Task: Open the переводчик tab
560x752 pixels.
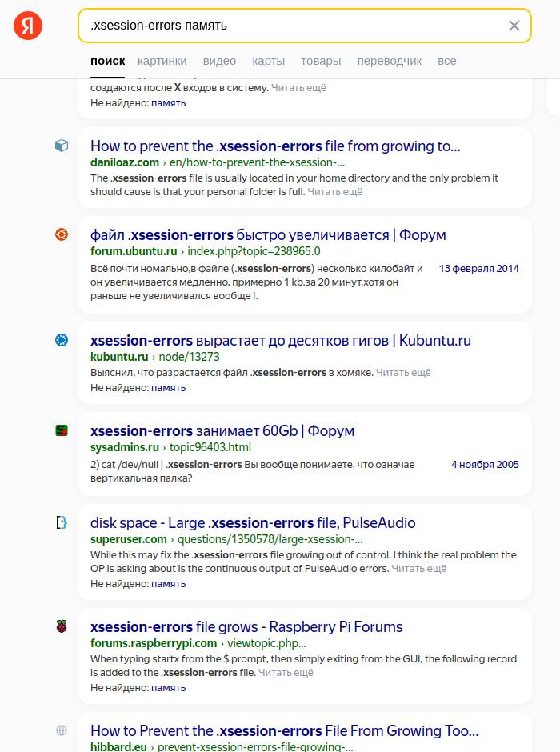Action: tap(389, 61)
